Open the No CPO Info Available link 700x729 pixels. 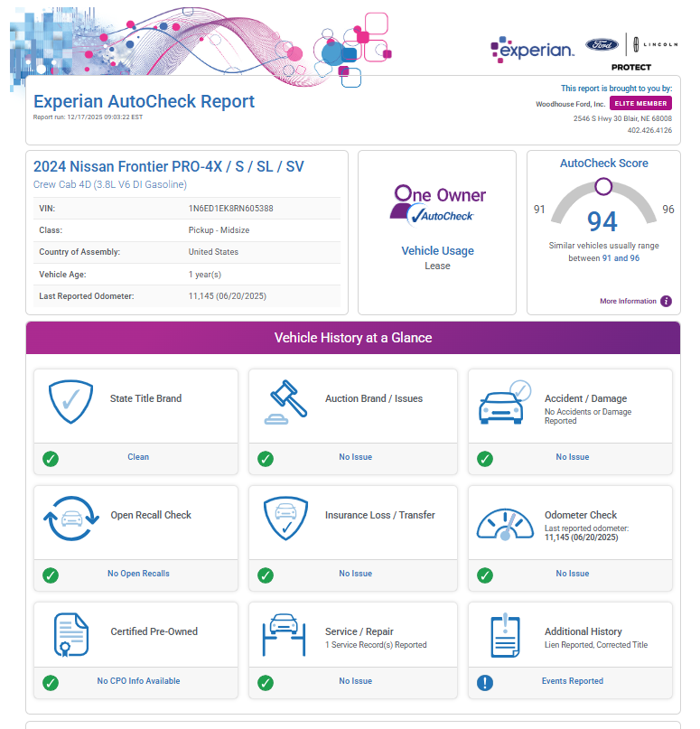click(138, 681)
